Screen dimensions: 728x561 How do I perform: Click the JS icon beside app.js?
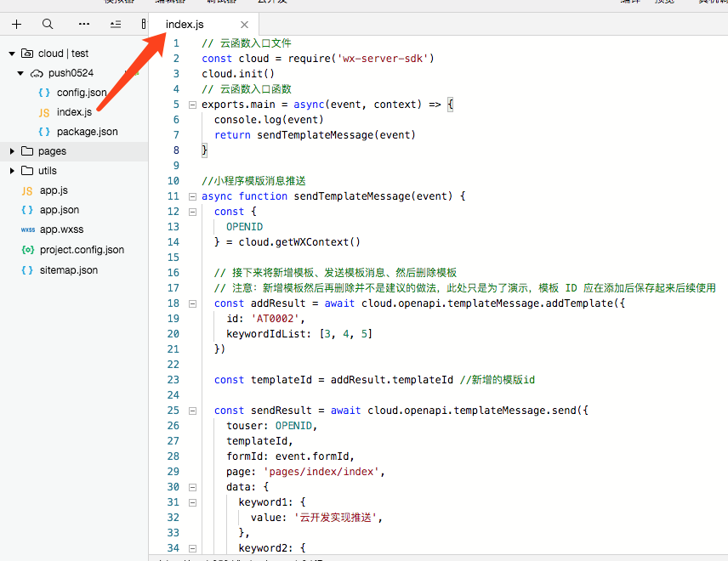27,190
